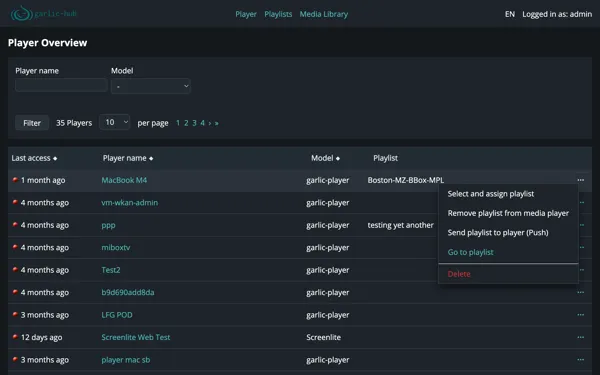Open the player mac sb link
Screen dimensions: 600x375
[x=126, y=360]
